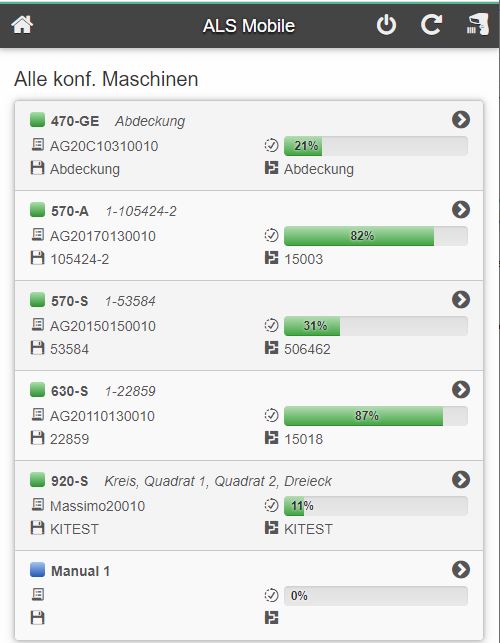Image resolution: width=500 pixels, height=643 pixels.
Task: Click the KITEST tool entry on 920-S
Action: click(x=308, y=529)
